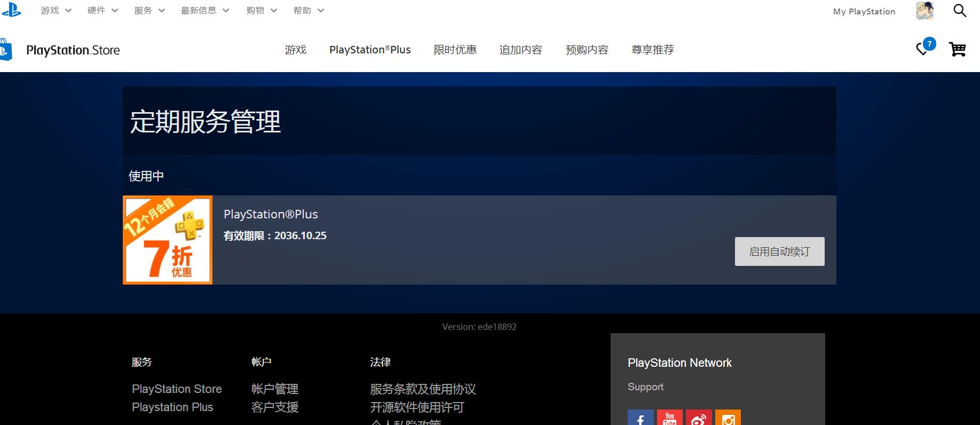Expand the 硬件 dropdown menu

[x=102, y=11]
